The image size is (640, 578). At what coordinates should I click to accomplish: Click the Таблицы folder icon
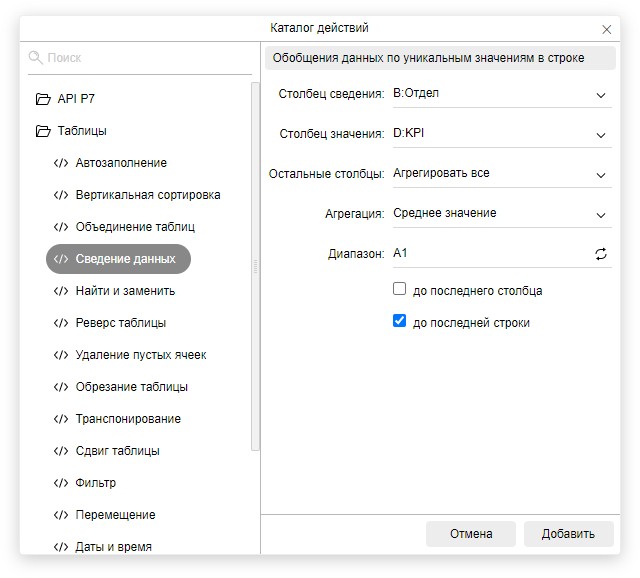coord(43,131)
